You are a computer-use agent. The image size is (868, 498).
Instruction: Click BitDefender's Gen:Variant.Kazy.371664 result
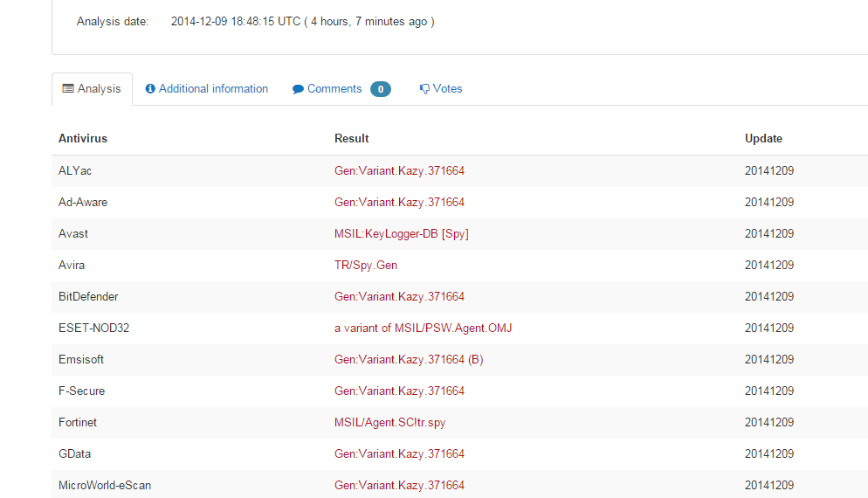399,297
